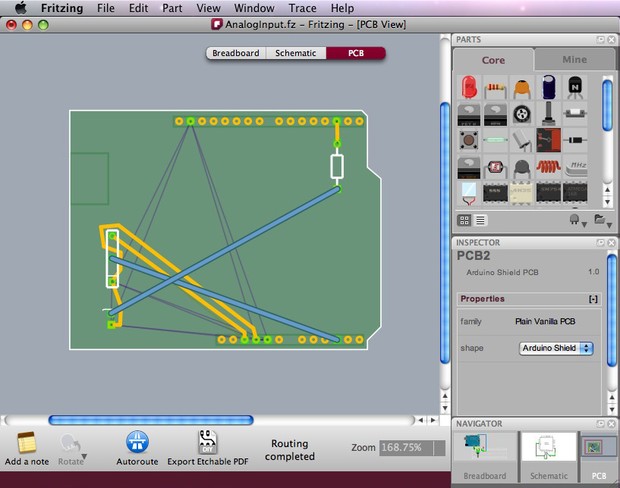The width and height of the screenshot is (620, 488).
Task: Open the shape Arduino Shield dropdown
Action: (556, 348)
